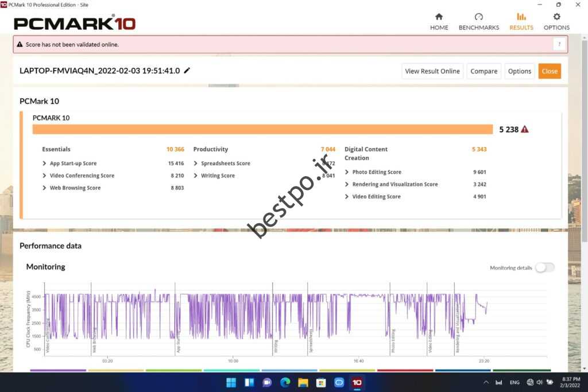Image resolution: width=588 pixels, height=392 pixels.
Task: Switch to the Benchmarks section
Action: pyautogui.click(x=479, y=22)
